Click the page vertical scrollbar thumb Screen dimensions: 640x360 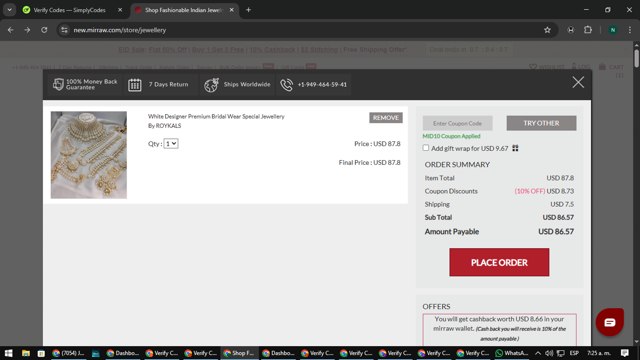pyautogui.click(x=636, y=58)
